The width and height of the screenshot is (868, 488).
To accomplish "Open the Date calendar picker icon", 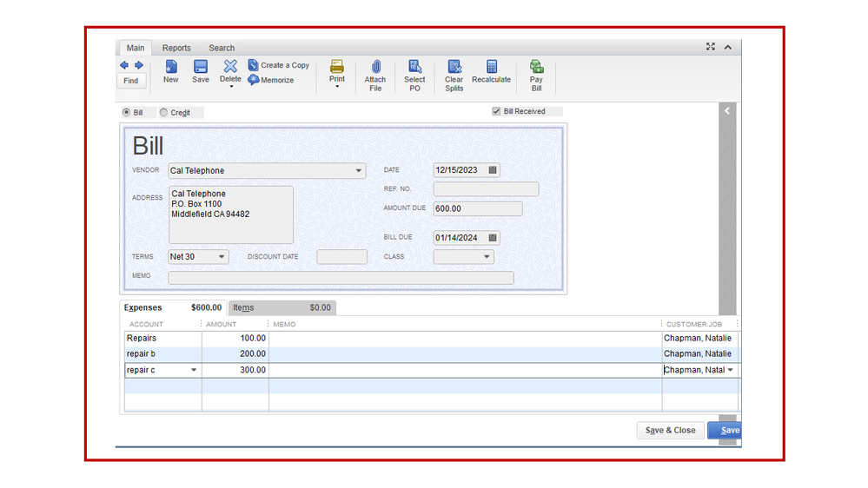I will [493, 171].
